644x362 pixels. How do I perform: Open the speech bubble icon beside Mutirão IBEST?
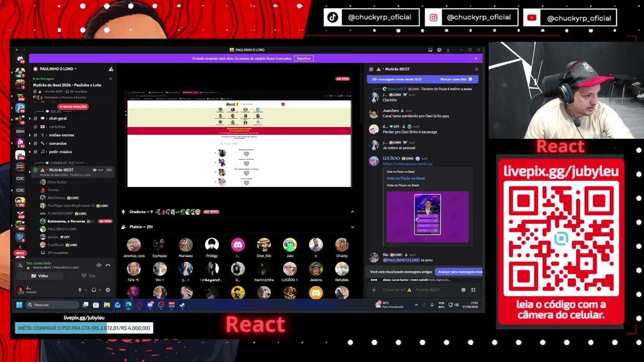[x=371, y=69]
